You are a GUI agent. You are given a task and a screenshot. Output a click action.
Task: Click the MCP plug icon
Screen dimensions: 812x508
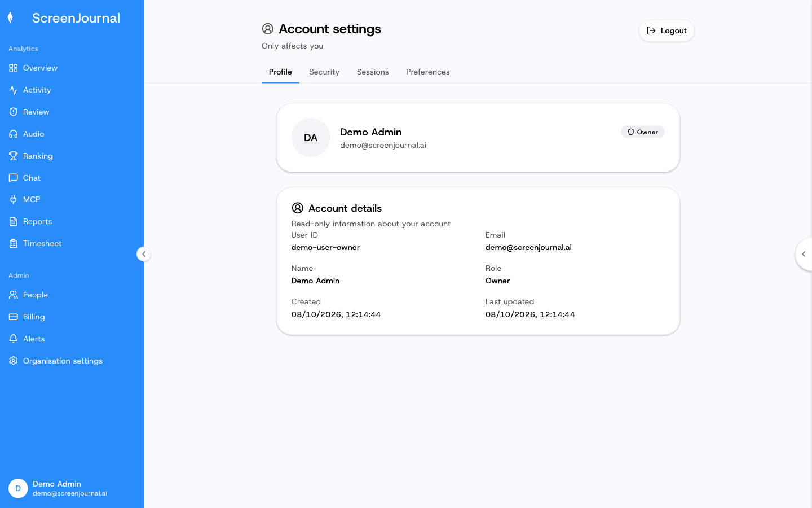click(x=14, y=200)
